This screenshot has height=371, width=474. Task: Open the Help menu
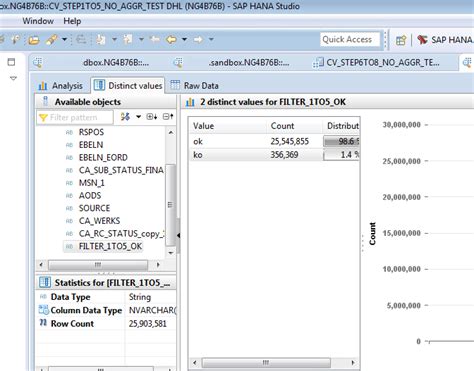72,21
